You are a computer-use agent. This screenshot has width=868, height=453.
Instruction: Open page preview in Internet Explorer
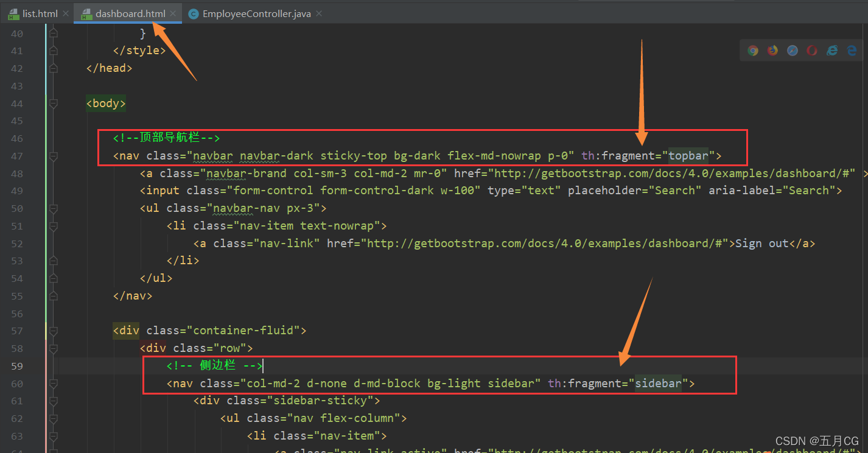[x=832, y=51]
